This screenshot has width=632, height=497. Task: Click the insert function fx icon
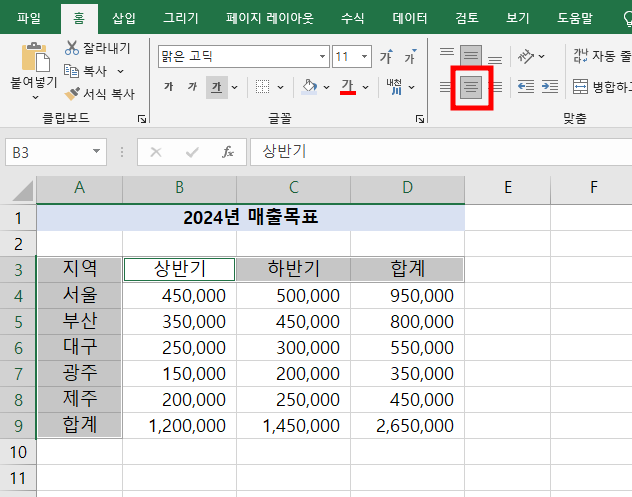(228, 152)
